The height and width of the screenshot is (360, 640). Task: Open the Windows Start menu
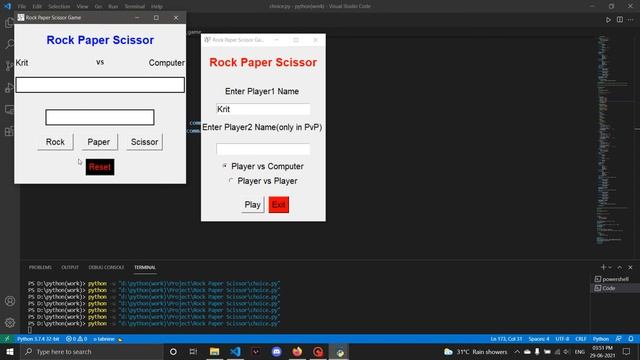click(10, 351)
